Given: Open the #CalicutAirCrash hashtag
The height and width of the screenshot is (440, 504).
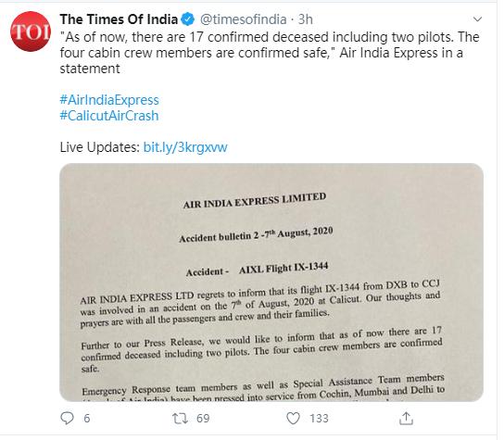Looking at the screenshot, I should [109, 116].
